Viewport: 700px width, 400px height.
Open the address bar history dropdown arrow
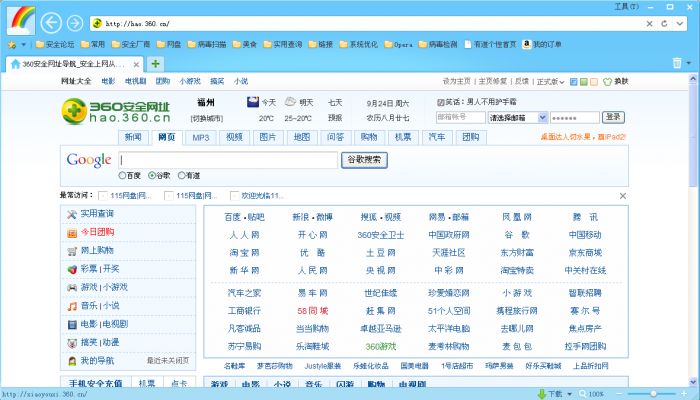coord(679,24)
